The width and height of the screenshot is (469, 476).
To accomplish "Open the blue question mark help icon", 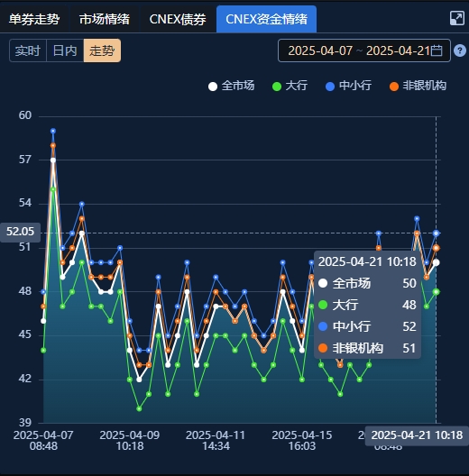I will pos(460,50).
